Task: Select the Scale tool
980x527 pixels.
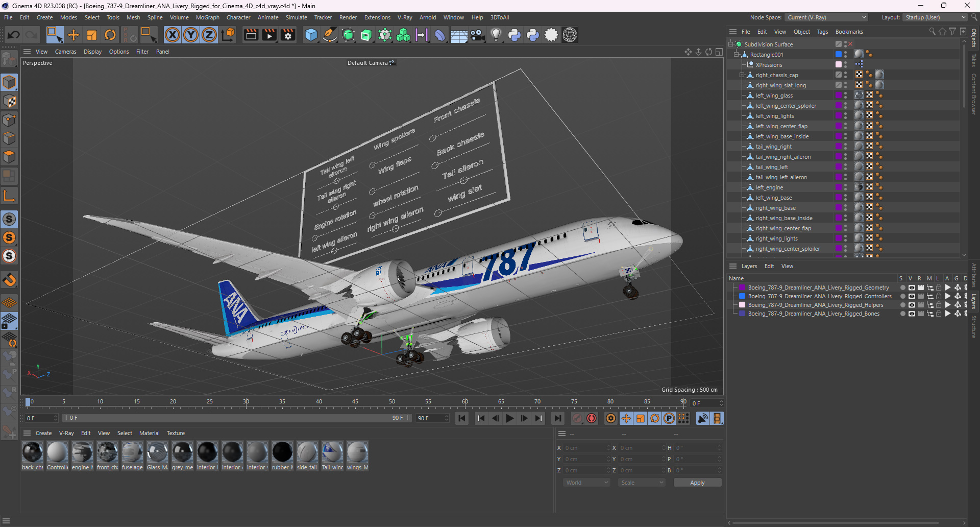Action: [x=92, y=35]
